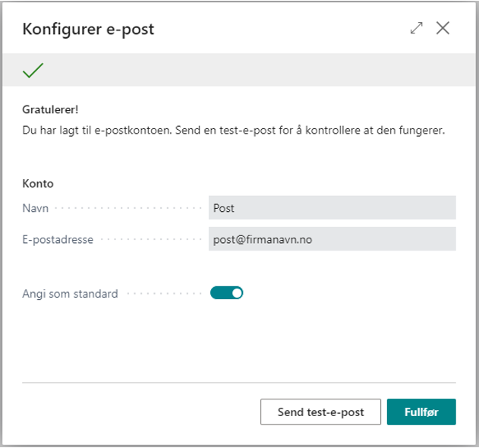The width and height of the screenshot is (479, 448).
Task: Disable the Angi som standard switch
Action: coord(226,293)
